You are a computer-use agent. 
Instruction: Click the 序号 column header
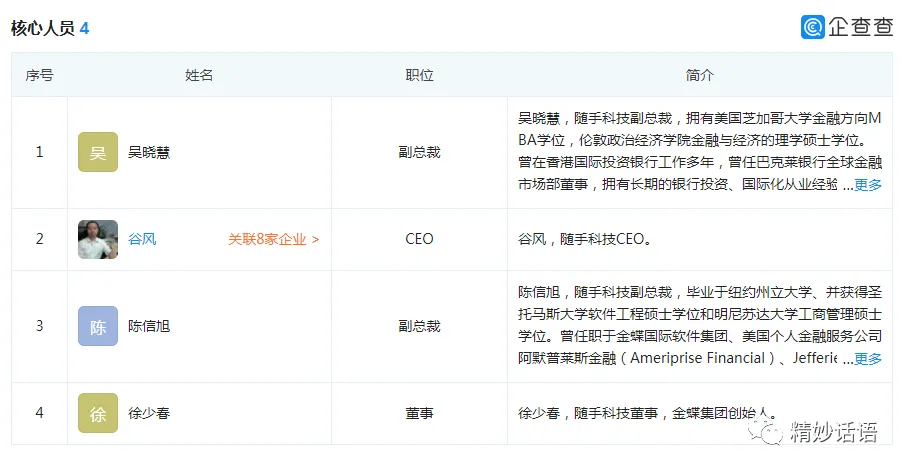tap(39, 75)
